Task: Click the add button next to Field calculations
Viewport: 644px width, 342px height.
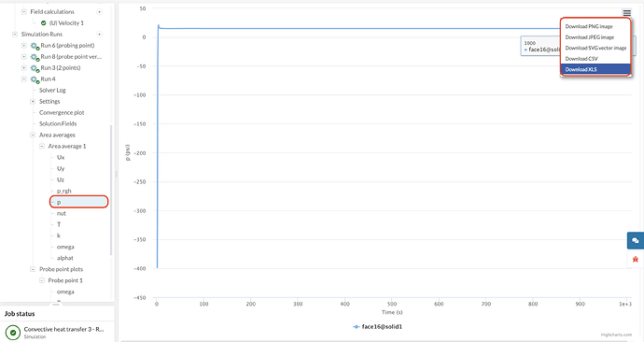Action: click(99, 12)
